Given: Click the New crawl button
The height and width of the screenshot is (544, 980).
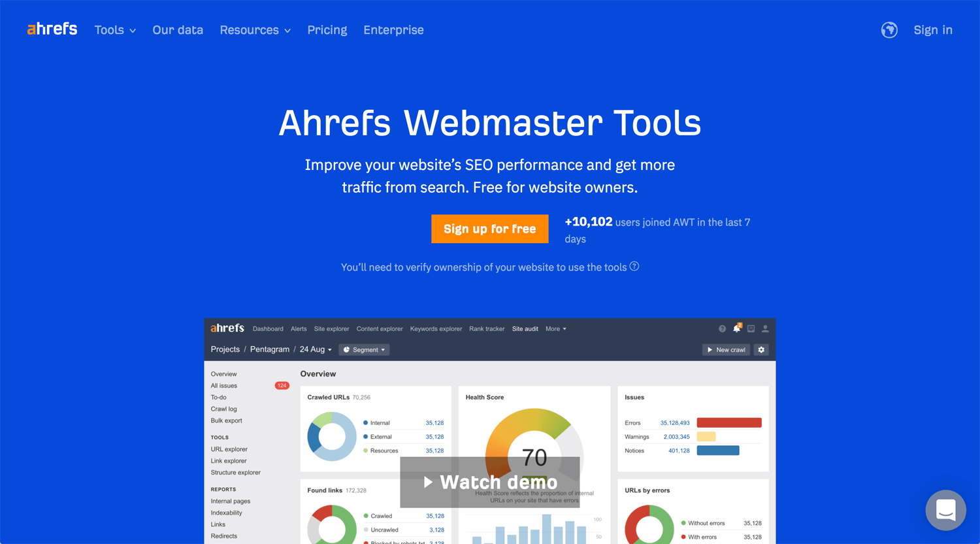Looking at the screenshot, I should point(726,350).
